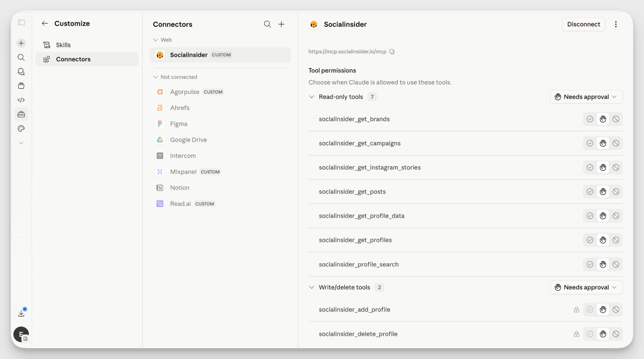Set socialinsider_delete_profile to needs approval
This screenshot has height=359, width=644.
pos(603,334)
